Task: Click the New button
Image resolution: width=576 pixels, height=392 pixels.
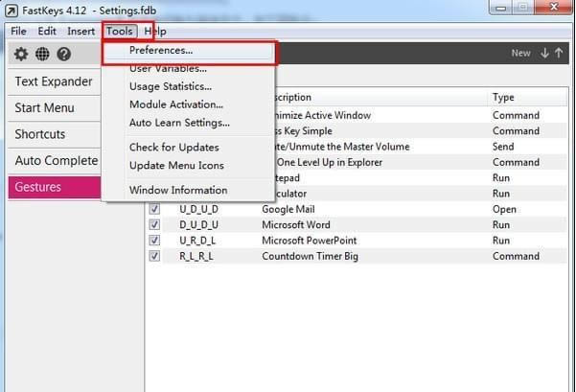Action: tap(520, 53)
